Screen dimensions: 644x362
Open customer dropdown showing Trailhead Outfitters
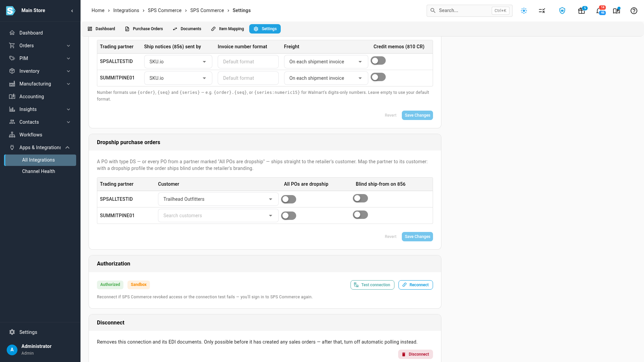(x=218, y=199)
